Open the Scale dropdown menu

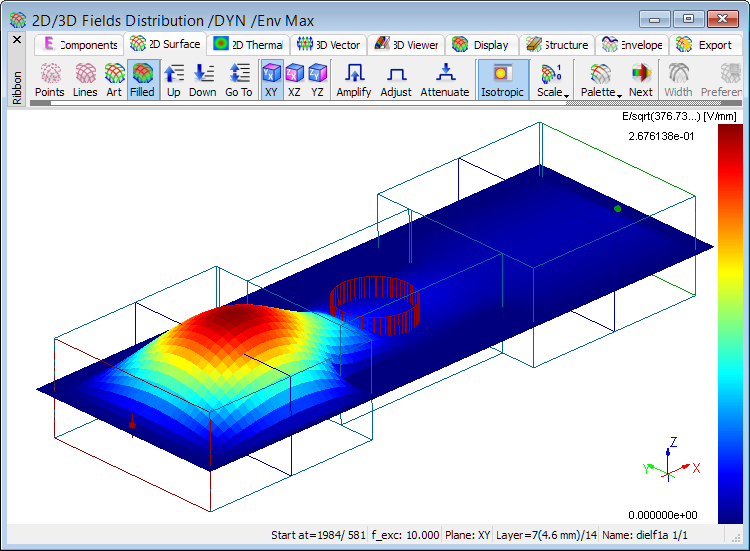tap(551, 80)
